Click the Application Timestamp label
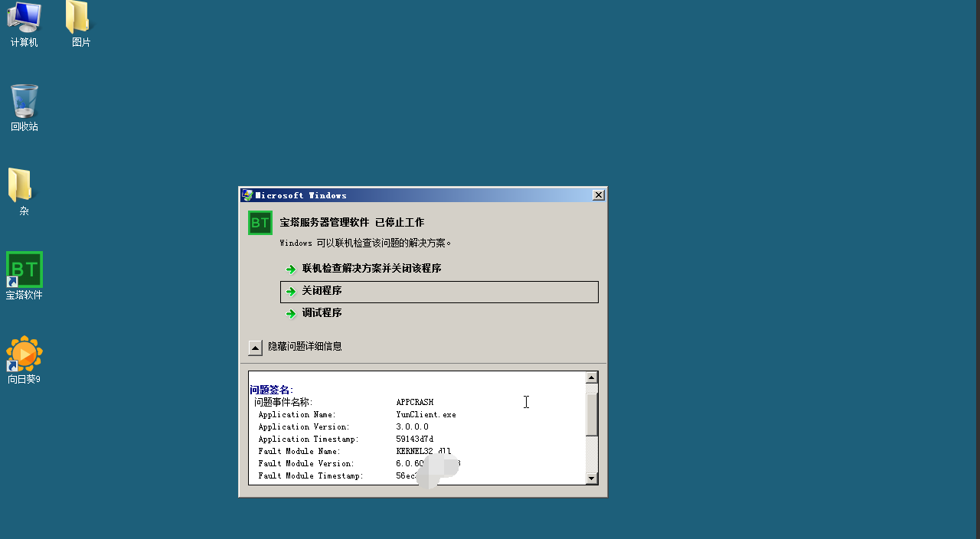Screen dimensions: 980x539 pos(309,439)
